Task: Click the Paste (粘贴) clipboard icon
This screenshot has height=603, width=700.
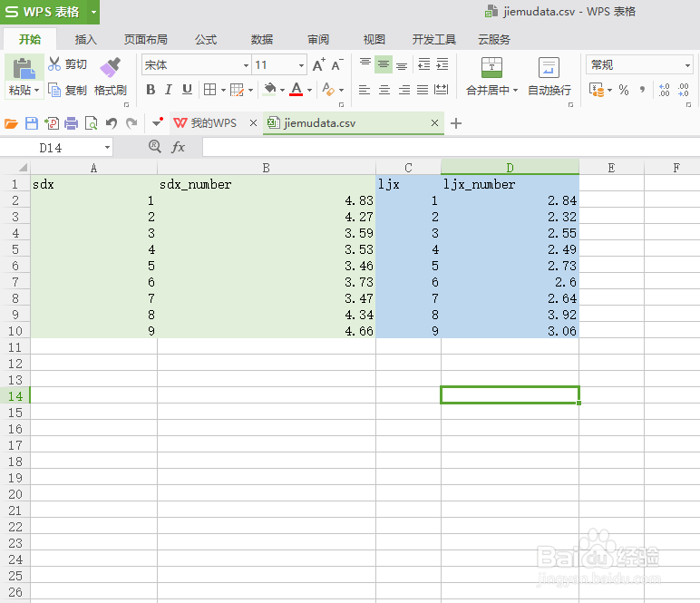Action: [x=24, y=68]
